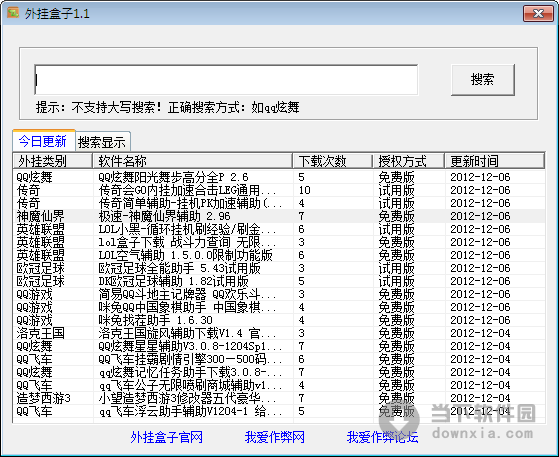559x457 pixels.
Task: Select row DK欧冠足球辅助 1.82试用版
Action: (x=280, y=281)
